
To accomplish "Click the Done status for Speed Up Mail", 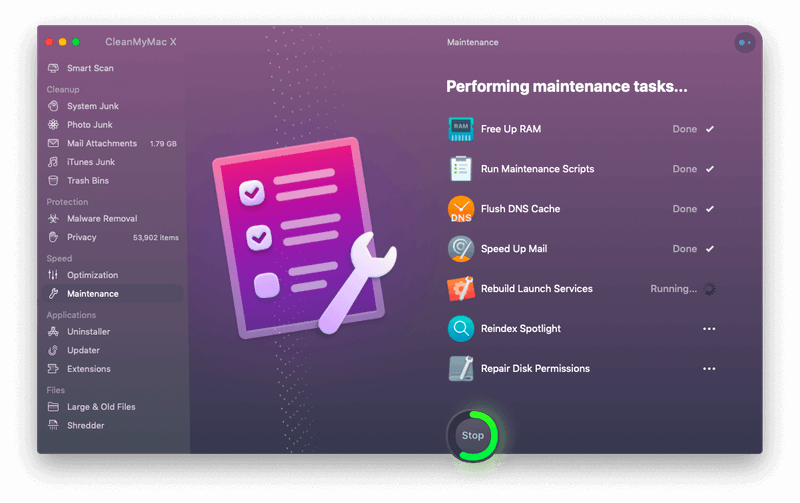I will pyautogui.click(x=685, y=249).
